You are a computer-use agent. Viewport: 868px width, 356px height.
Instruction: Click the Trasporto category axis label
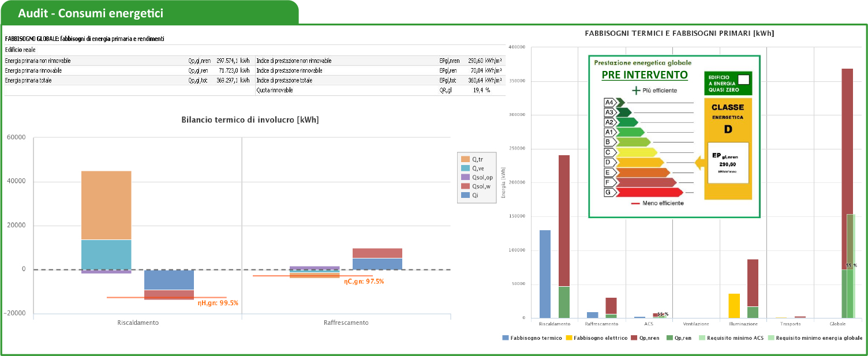pyautogui.click(x=790, y=324)
